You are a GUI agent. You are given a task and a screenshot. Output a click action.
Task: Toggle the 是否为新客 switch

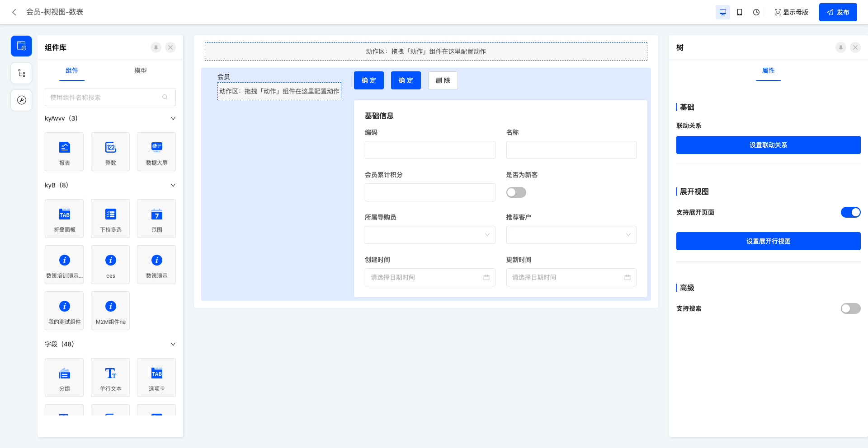(x=516, y=192)
